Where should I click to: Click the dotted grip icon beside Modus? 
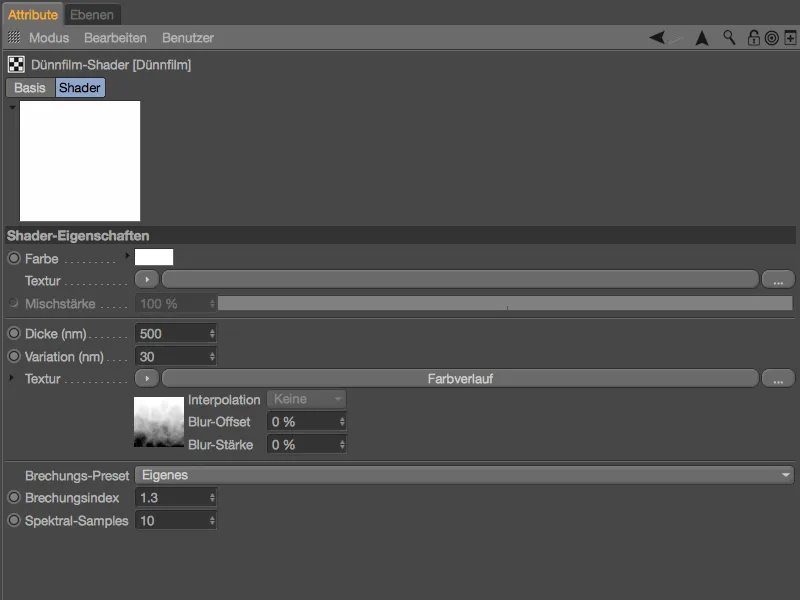[14, 37]
